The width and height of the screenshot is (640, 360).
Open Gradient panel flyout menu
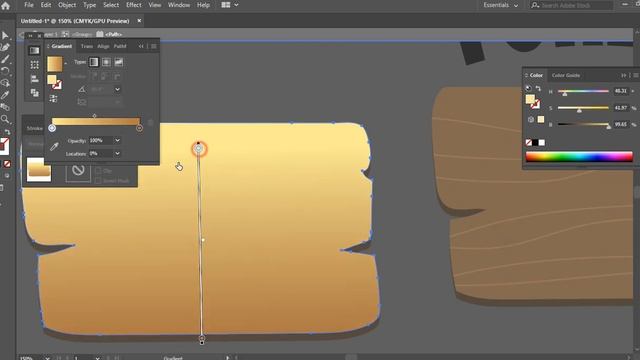click(153, 46)
